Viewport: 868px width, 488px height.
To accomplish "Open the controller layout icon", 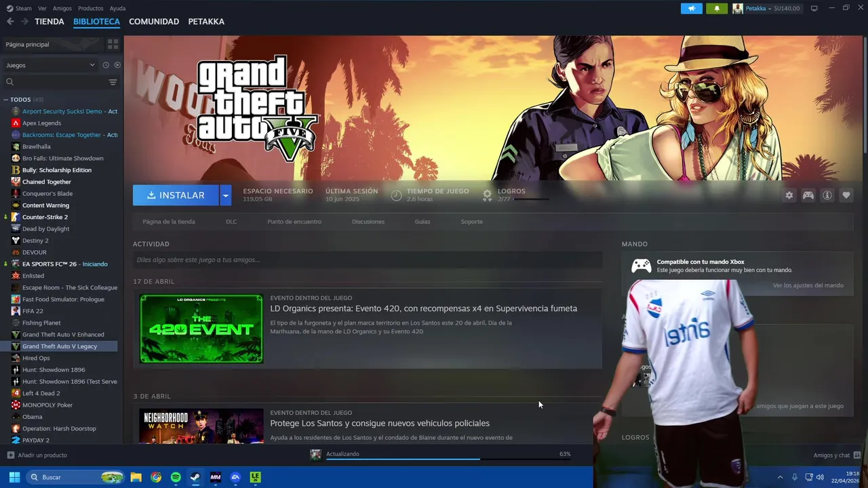I will (808, 195).
